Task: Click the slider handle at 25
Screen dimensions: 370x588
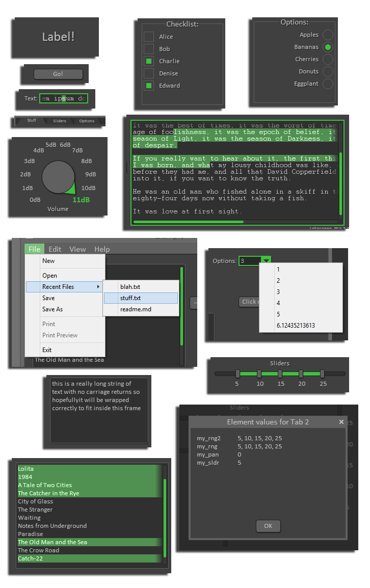Action: point(322,373)
